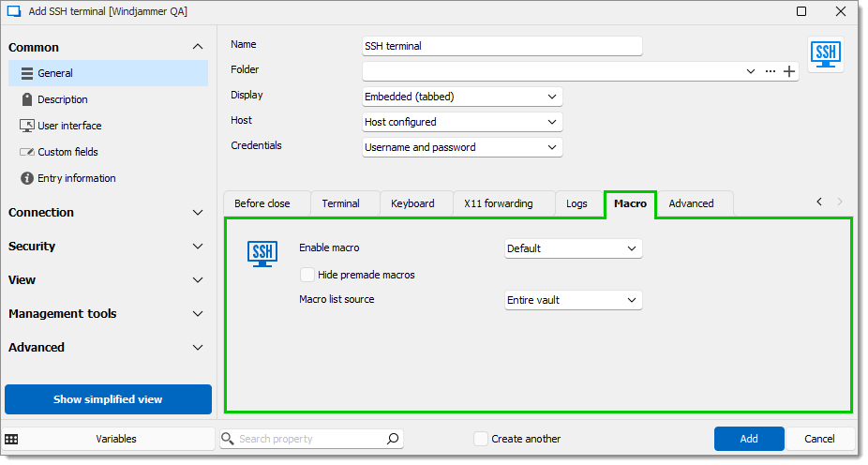Image resolution: width=868 pixels, height=465 pixels.
Task: Click the SSH monitor icon beside Enable macro
Action: (x=262, y=254)
